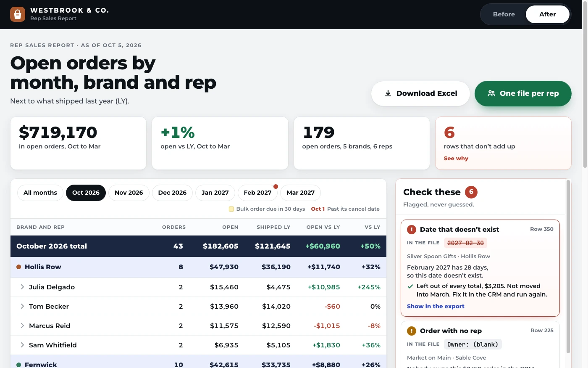The height and width of the screenshot is (368, 588).
Task: Click the Row 225 label
Action: pyautogui.click(x=542, y=331)
